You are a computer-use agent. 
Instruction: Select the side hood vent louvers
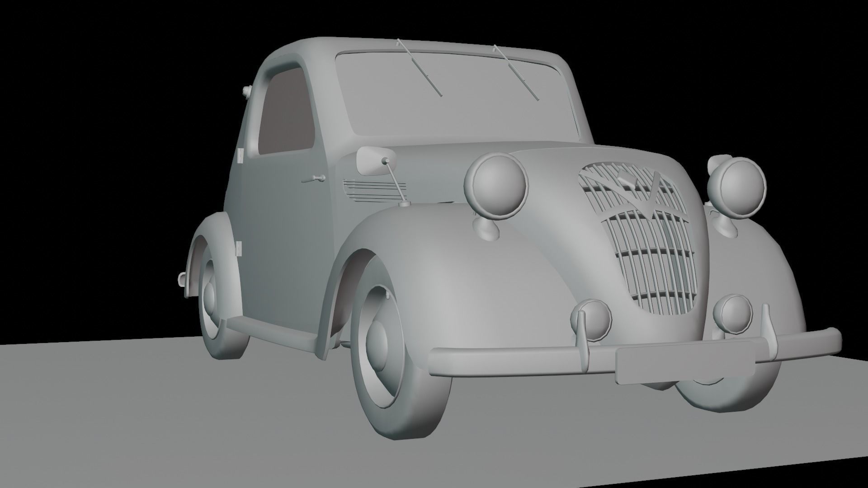click(375, 191)
